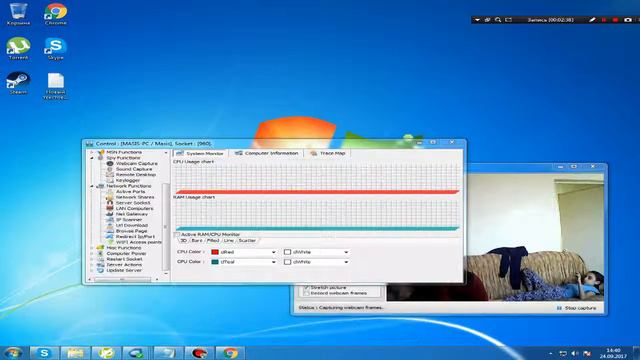The width and height of the screenshot is (640, 360).
Task: Click the volume icon in system tray
Action: point(575,353)
